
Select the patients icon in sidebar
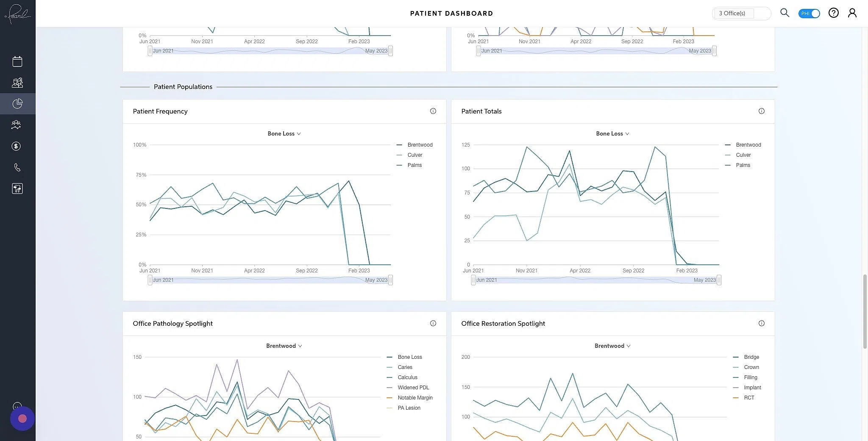(x=17, y=82)
